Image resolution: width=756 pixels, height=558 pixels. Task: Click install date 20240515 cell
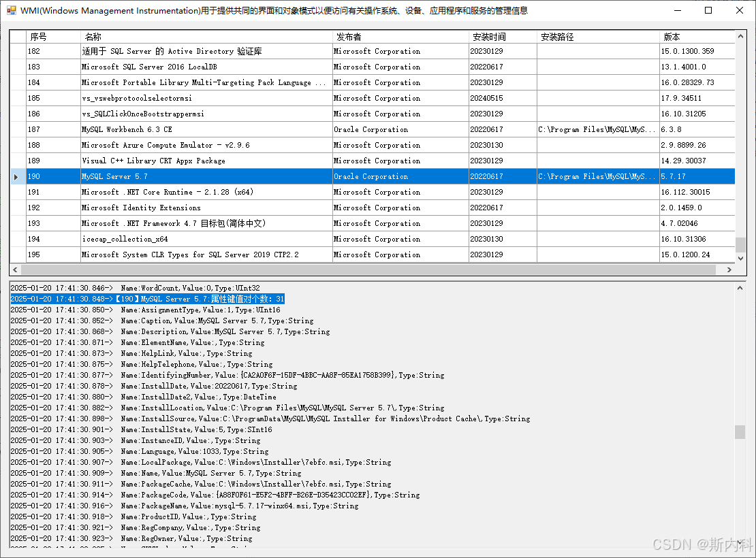(503, 98)
